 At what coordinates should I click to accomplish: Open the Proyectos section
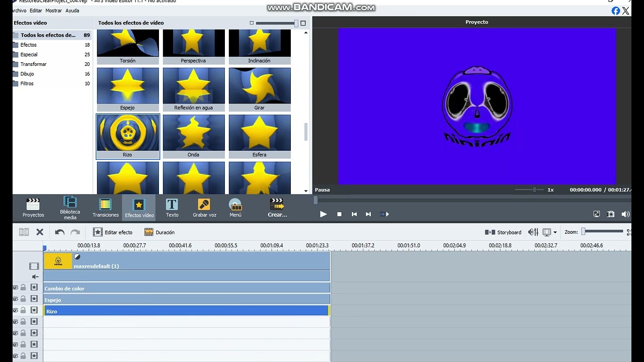coord(33,208)
